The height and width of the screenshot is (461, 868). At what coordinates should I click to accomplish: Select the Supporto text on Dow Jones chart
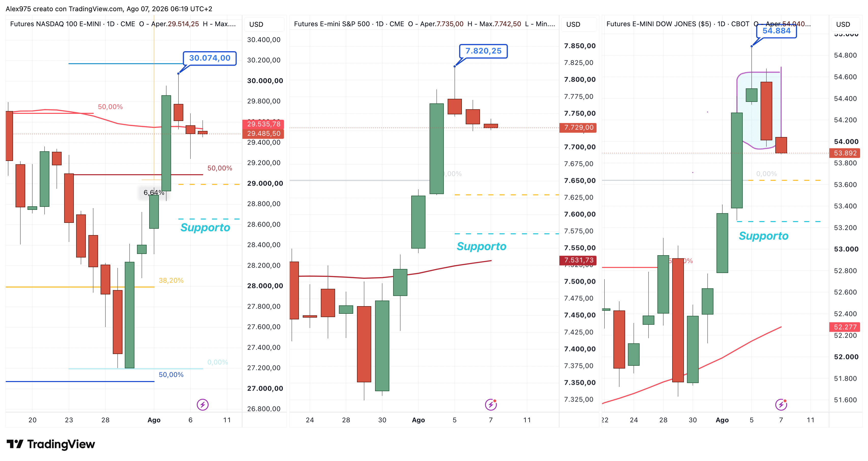pyautogui.click(x=764, y=236)
